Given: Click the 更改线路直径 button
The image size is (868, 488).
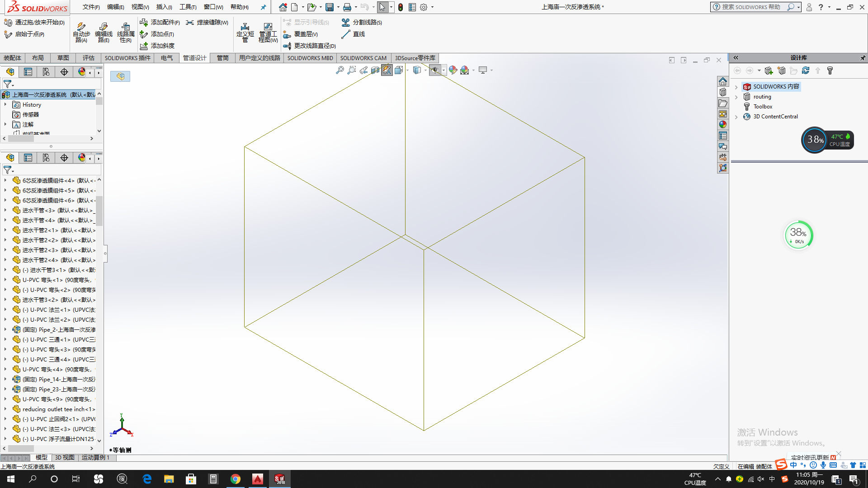Looking at the screenshot, I should click(309, 46).
